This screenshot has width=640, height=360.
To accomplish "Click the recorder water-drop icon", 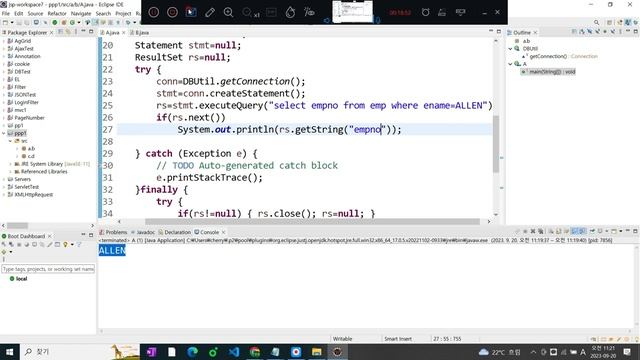I will [290, 12].
